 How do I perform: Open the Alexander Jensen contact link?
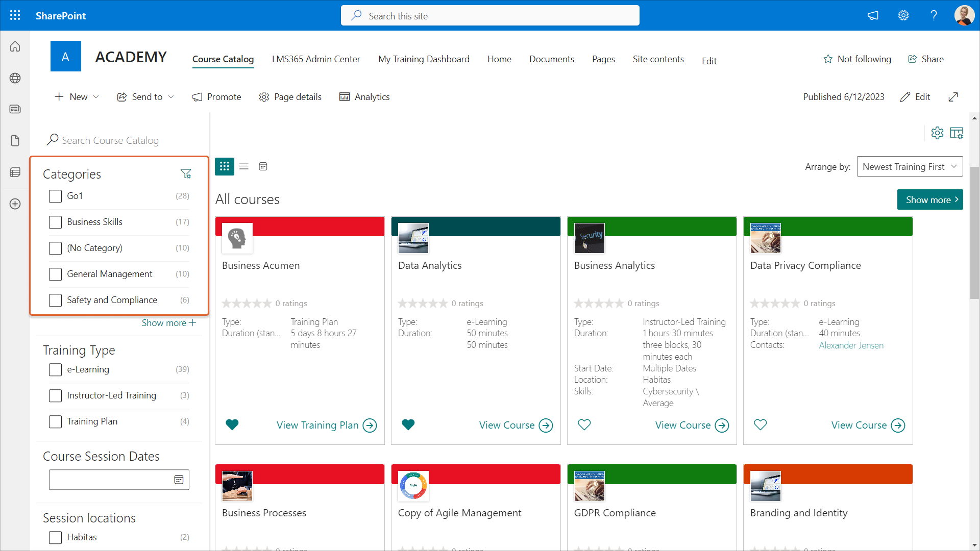[851, 345]
